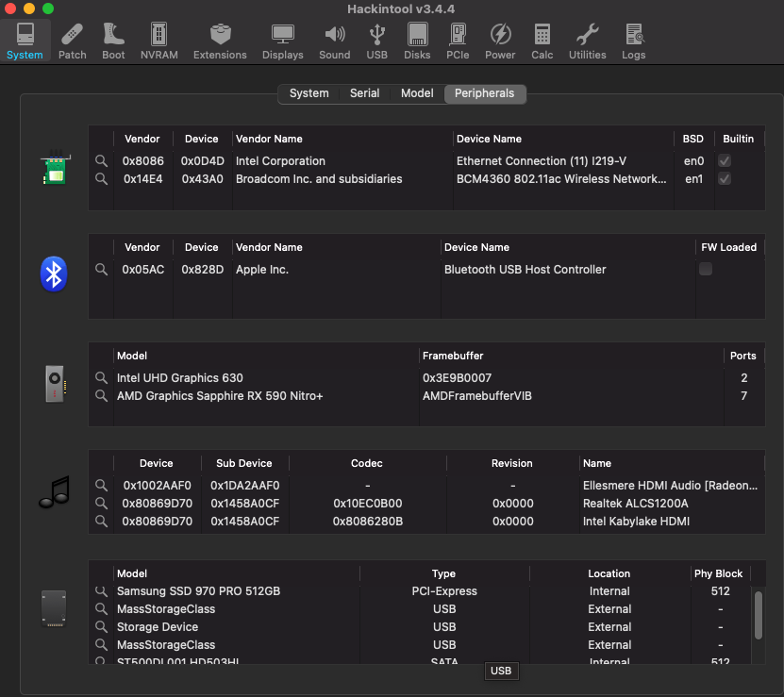Screen dimensions: 784x697
Task: Click the storage list vertical scrollbar
Action: [758, 615]
